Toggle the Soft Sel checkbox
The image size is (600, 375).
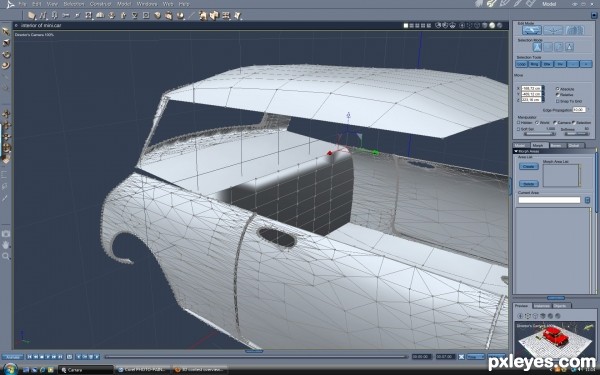(518, 129)
